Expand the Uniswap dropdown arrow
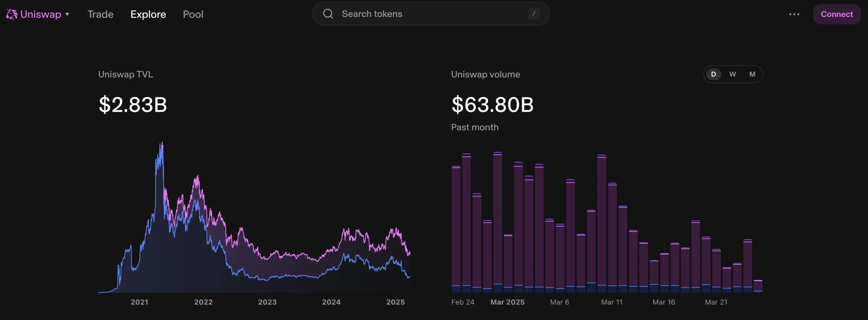 click(x=67, y=14)
